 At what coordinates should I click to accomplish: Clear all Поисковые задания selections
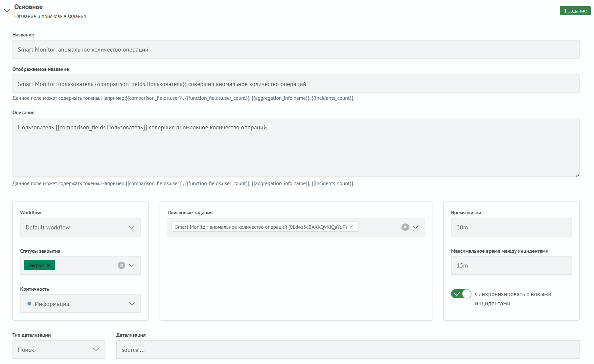[405, 227]
